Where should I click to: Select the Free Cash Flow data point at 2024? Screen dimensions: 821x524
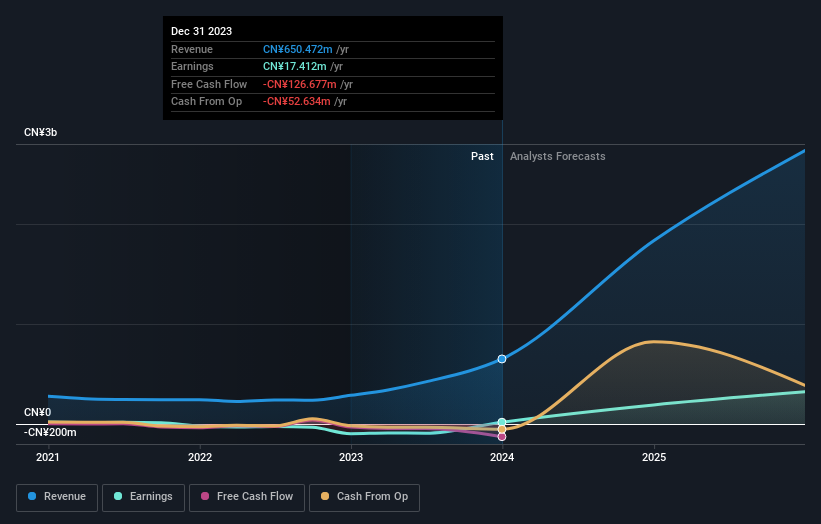(x=502, y=437)
